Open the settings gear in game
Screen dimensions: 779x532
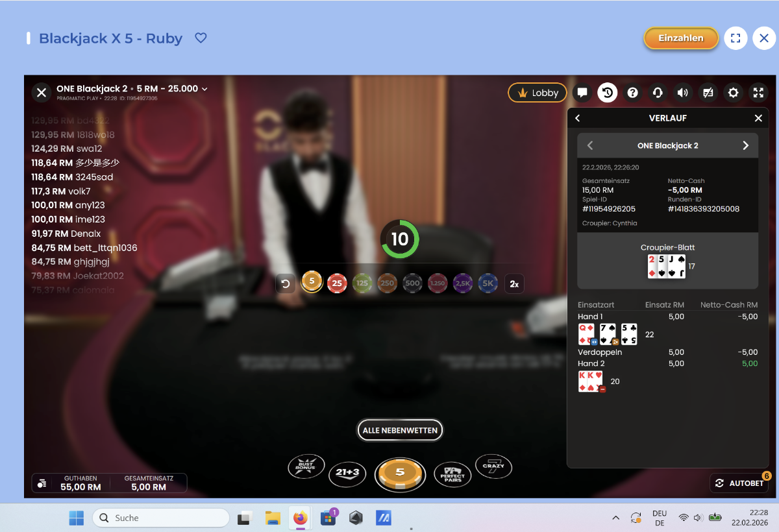point(733,93)
